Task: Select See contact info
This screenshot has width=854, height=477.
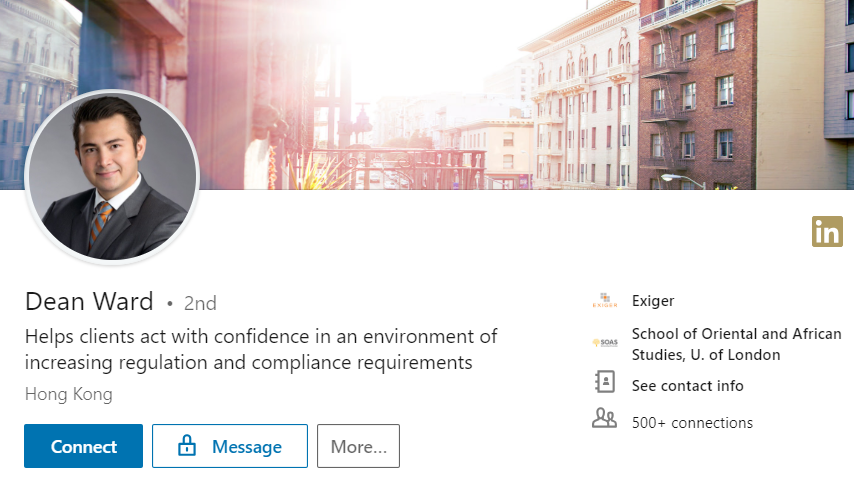Action: click(x=687, y=386)
